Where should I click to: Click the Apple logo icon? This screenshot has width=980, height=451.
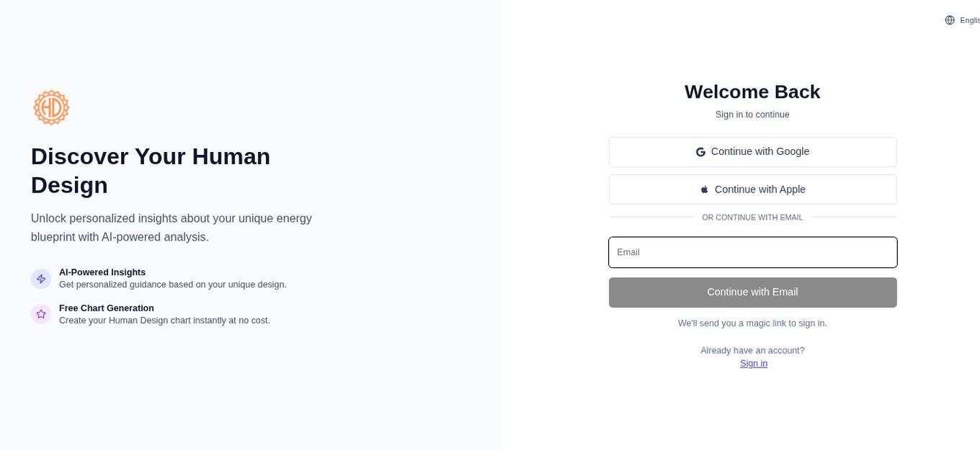[x=704, y=189]
